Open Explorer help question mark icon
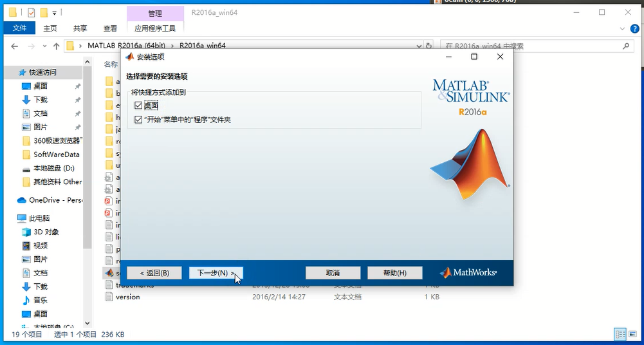This screenshot has height=345, width=644. pos(634,29)
